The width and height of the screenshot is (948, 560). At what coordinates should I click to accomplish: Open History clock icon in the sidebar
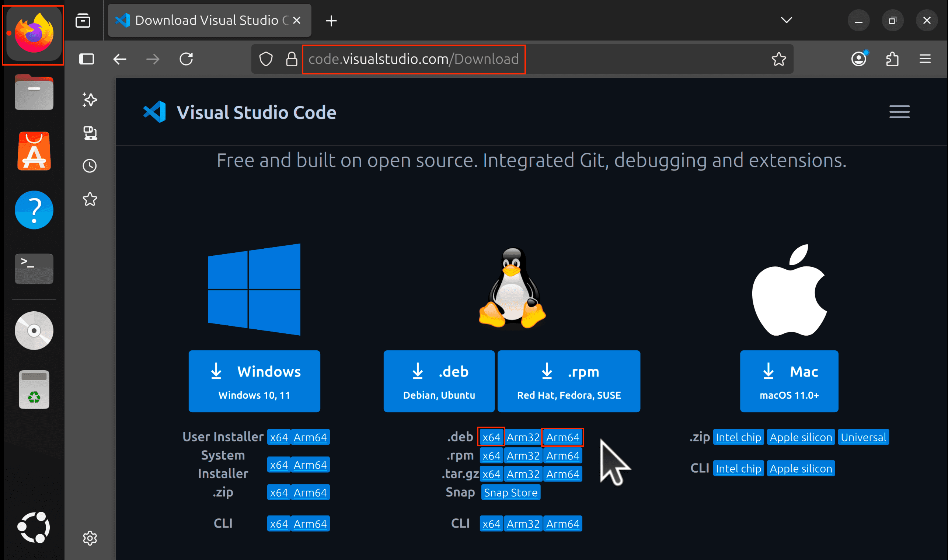(90, 166)
